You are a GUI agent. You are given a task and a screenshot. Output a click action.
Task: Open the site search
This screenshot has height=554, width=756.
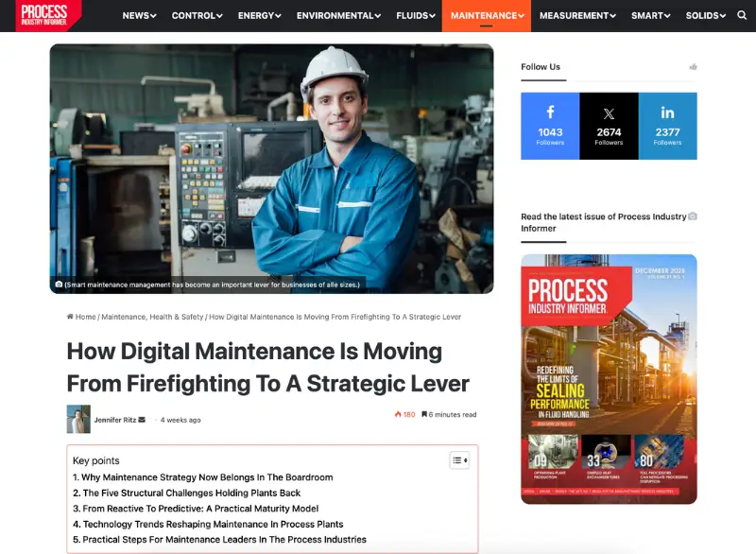coord(742,15)
